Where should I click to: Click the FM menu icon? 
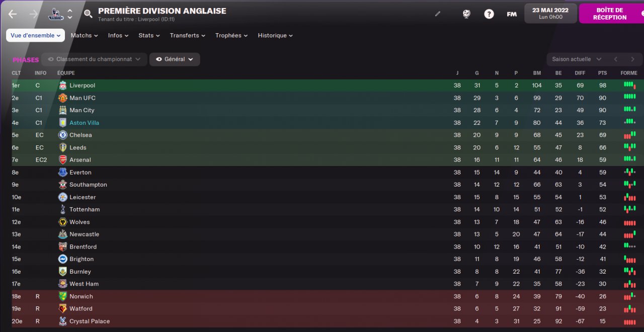[x=512, y=14]
